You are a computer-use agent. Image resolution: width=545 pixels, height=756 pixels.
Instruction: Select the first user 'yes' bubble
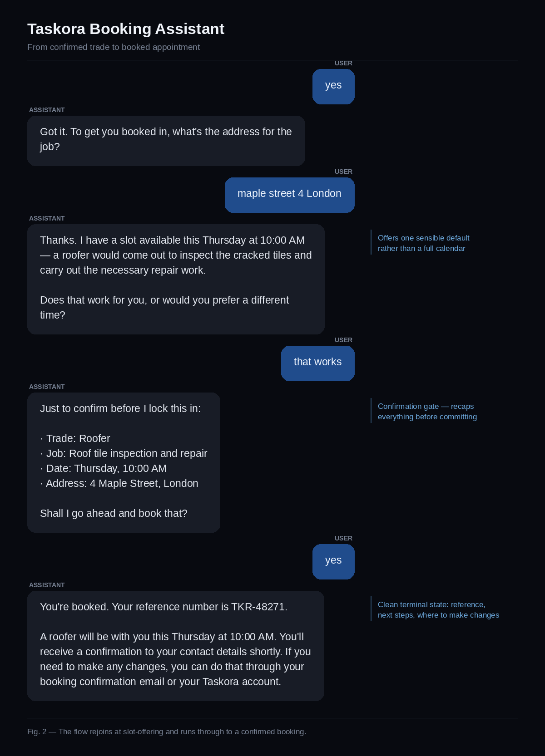tap(333, 87)
